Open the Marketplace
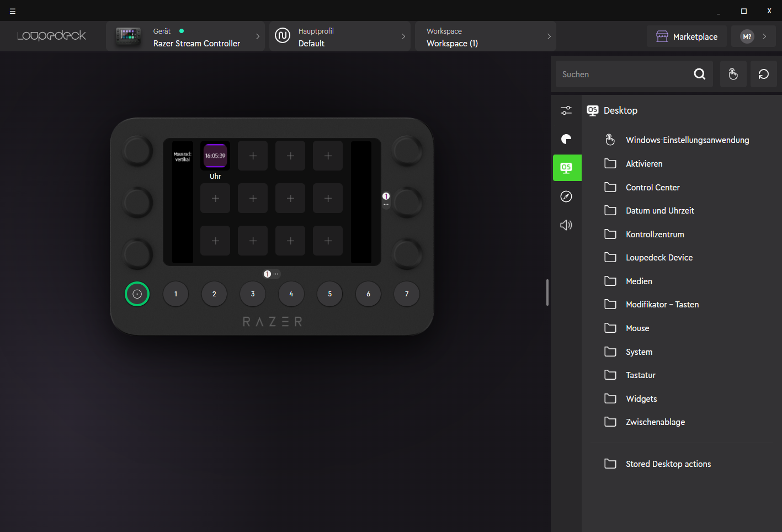782x532 pixels. [687, 36]
